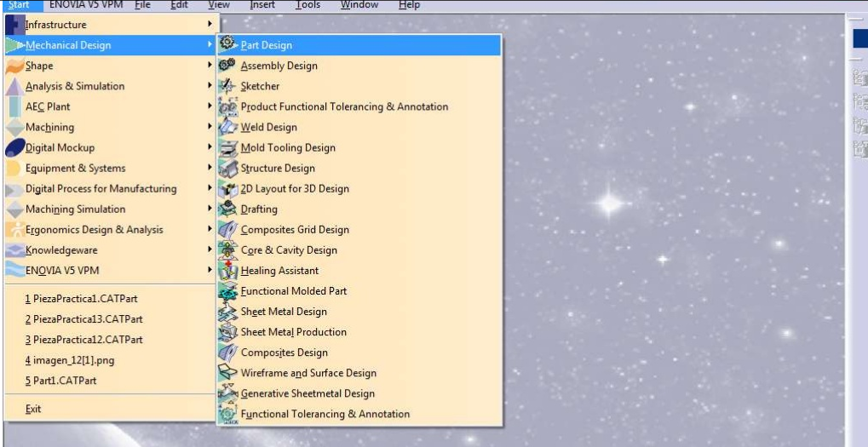Click the Drafting workbench icon

(x=227, y=209)
